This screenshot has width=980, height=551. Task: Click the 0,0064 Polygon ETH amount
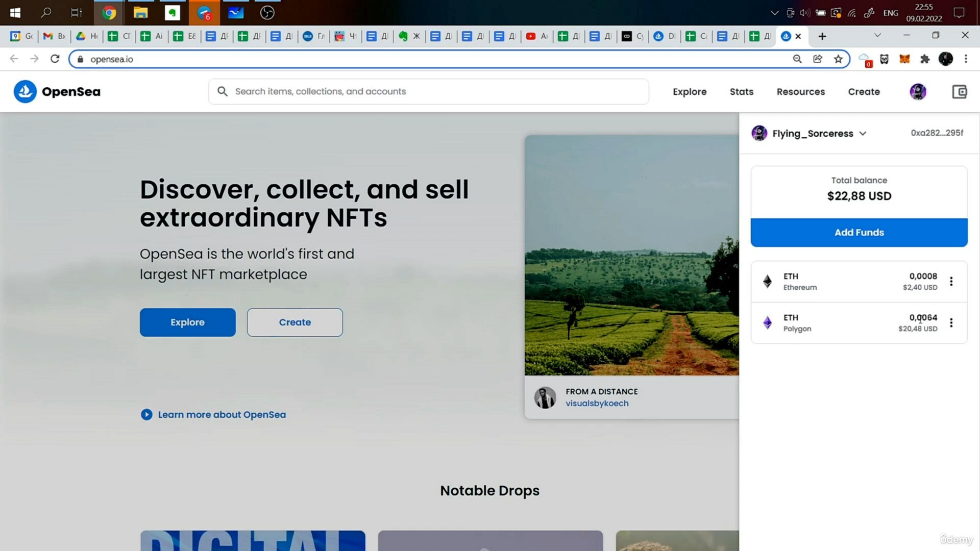[x=923, y=318]
